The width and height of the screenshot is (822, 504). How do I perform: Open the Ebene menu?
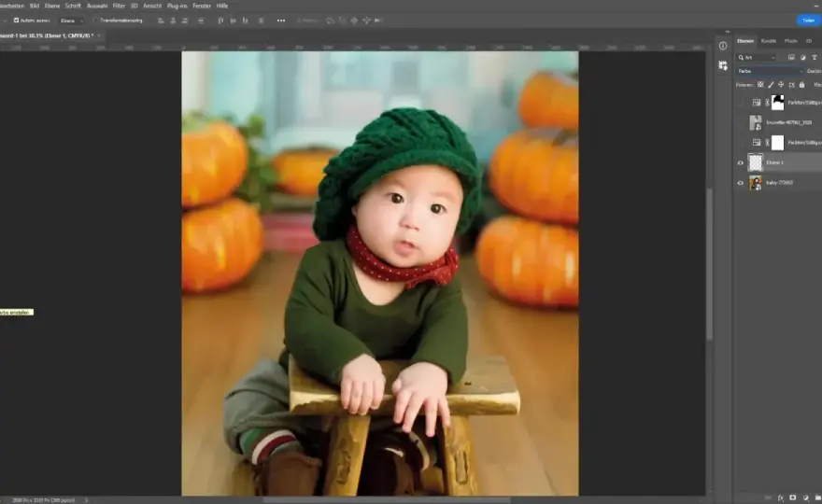52,6
